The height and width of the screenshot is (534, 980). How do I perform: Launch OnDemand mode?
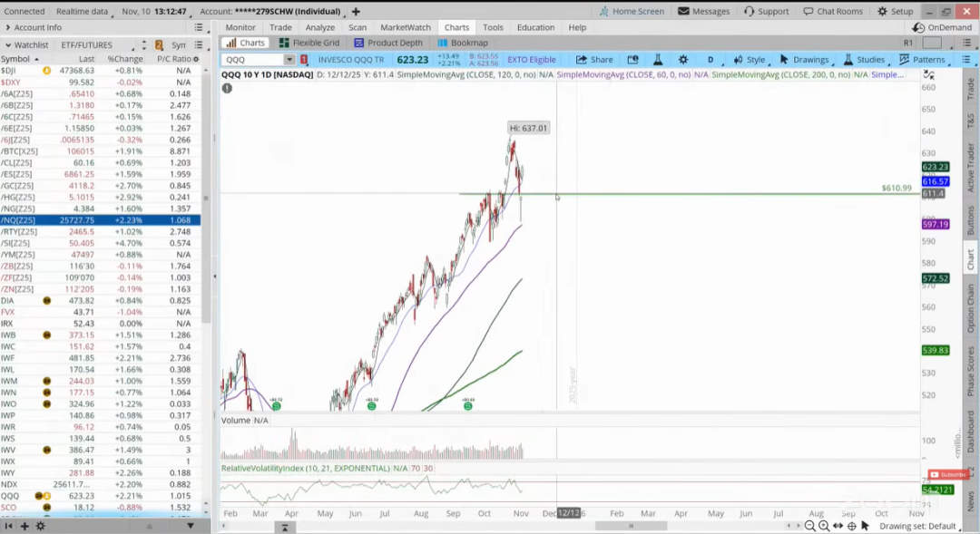pyautogui.click(x=942, y=27)
